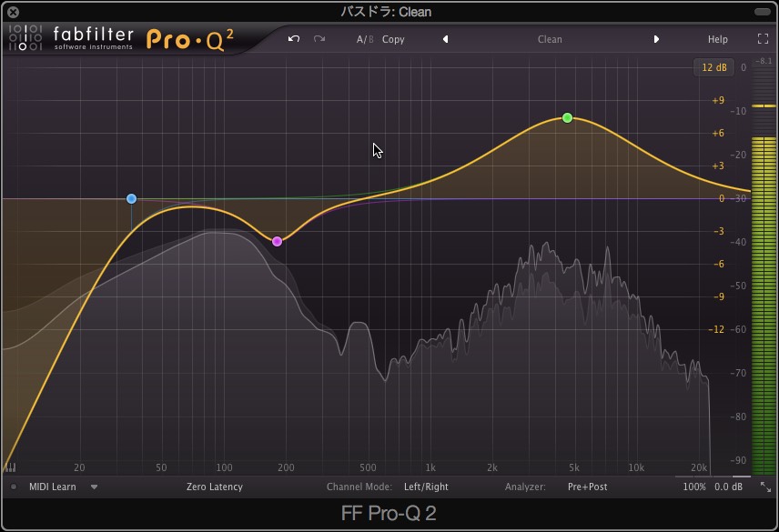Select the green EQ band node
This screenshot has width=779, height=532.
point(567,118)
